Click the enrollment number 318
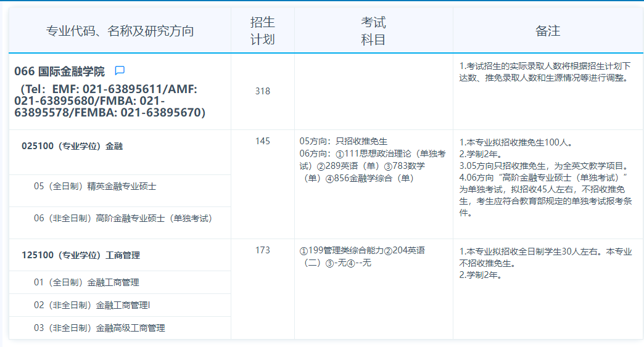 262,91
